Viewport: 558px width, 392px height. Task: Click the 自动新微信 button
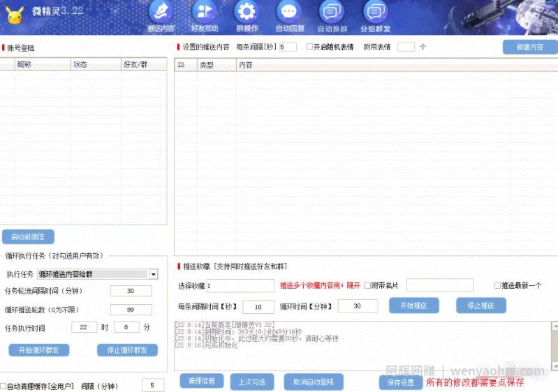coord(28,236)
